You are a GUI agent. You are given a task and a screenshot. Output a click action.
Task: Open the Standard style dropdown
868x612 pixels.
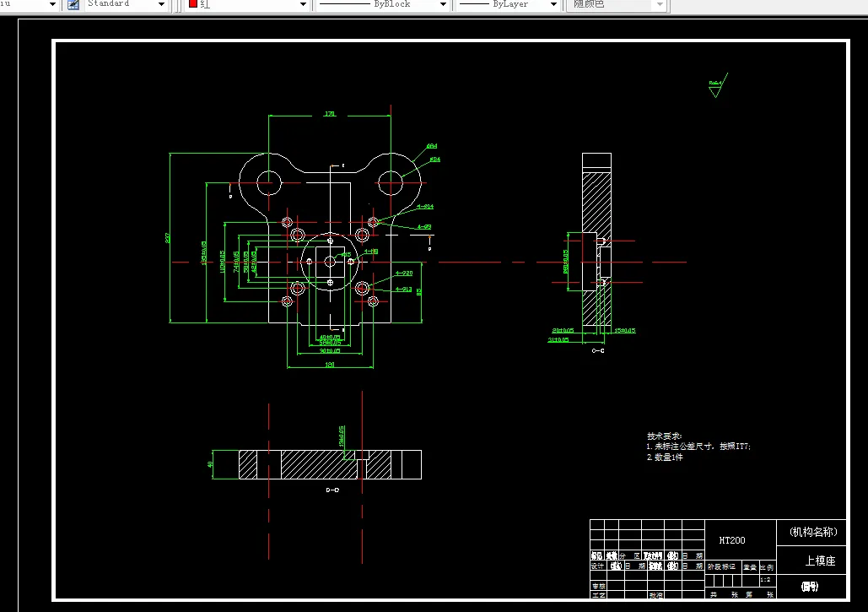click(x=162, y=4)
